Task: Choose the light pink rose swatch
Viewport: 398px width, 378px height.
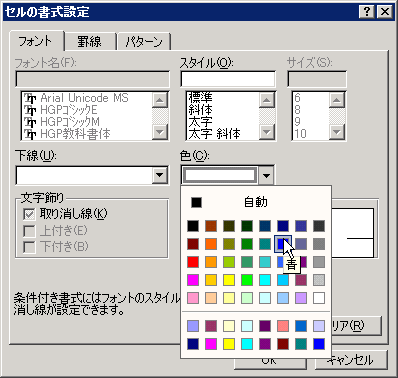Action: (193, 298)
